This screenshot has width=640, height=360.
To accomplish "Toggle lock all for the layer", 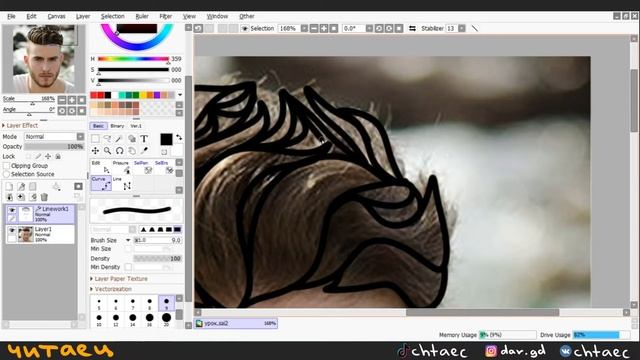I will (x=58, y=156).
